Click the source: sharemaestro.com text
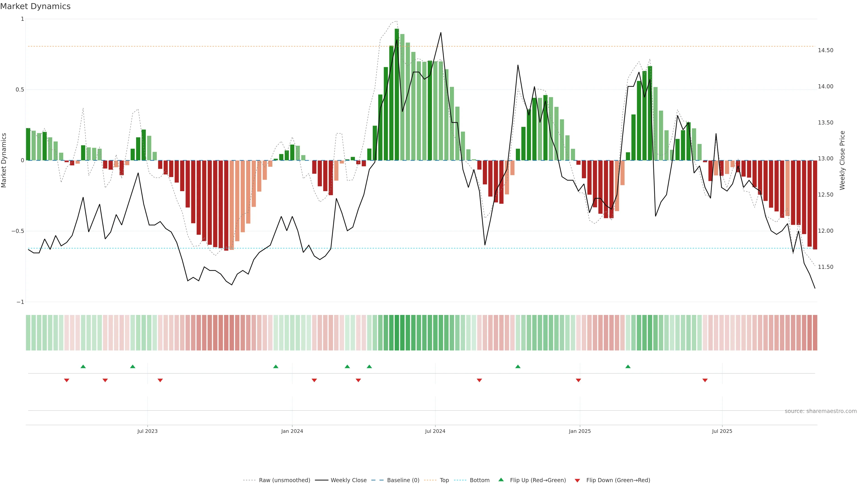The width and height of the screenshot is (868, 488). click(821, 411)
